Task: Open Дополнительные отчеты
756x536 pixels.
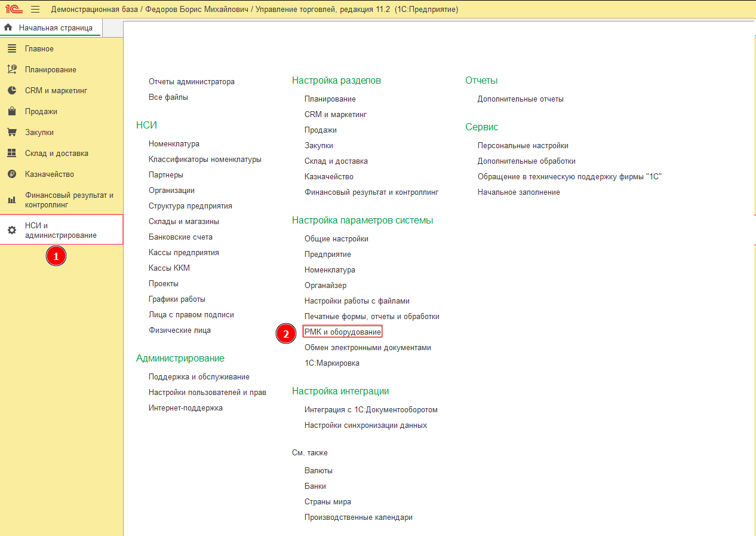Action: pos(521,99)
